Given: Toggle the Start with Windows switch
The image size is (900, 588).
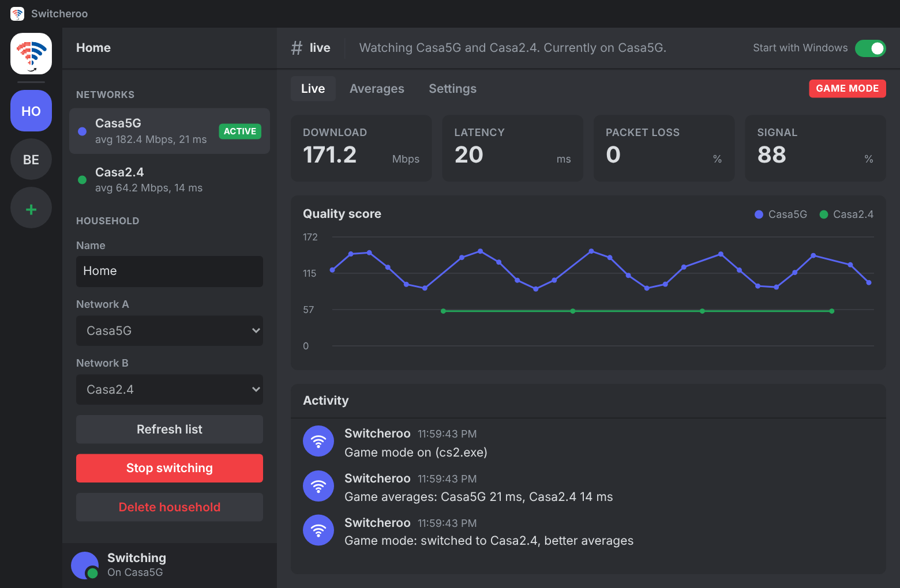Looking at the screenshot, I should coord(870,48).
